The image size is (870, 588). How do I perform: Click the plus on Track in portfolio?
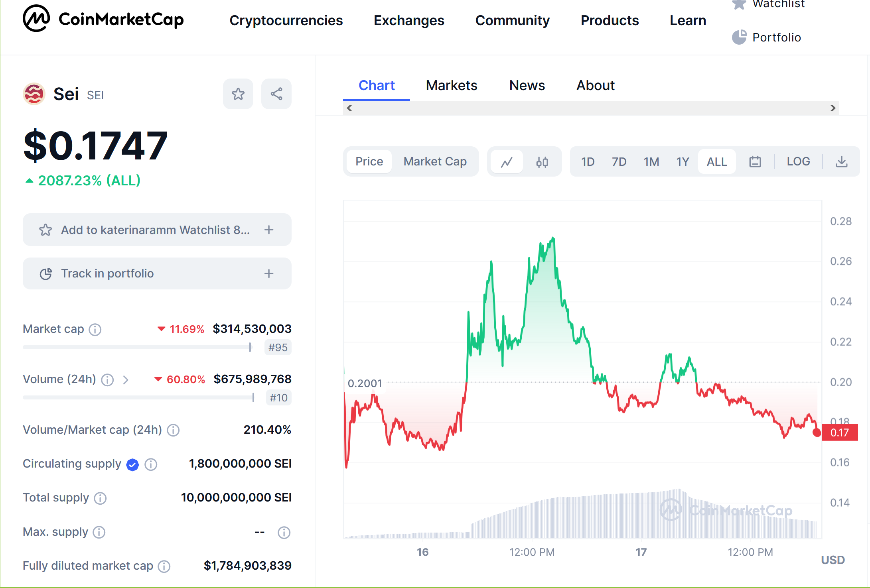tap(269, 273)
